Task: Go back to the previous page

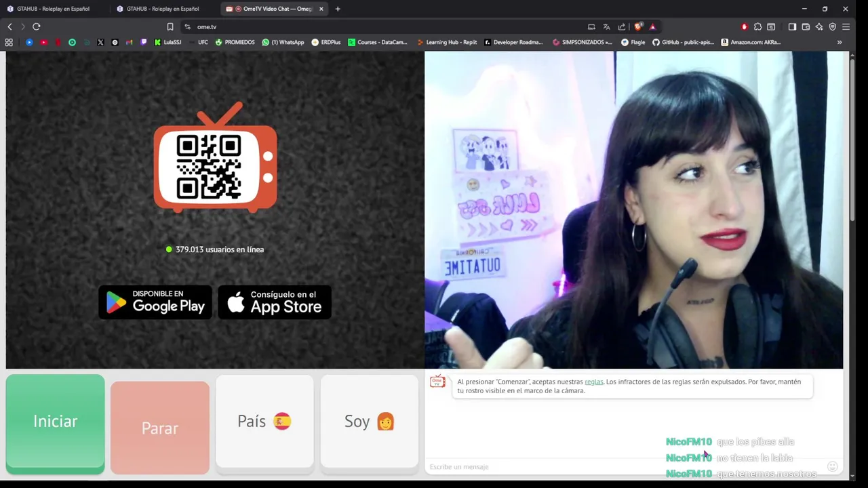Action: click(x=9, y=26)
